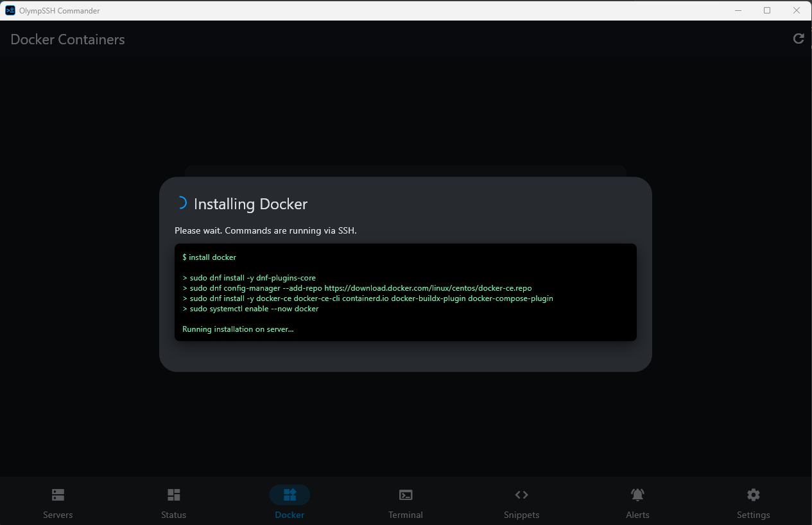
Task: Click the line installing docker-ce docker-ce-cli containerd.io
Action: tap(368, 298)
